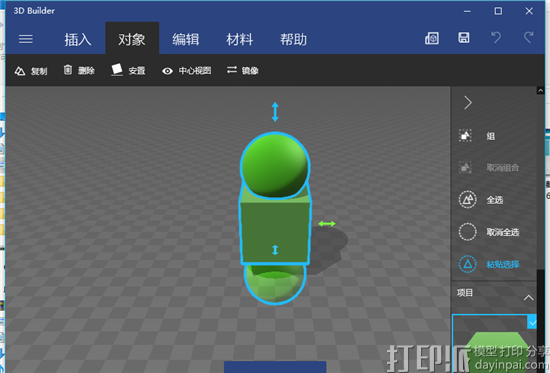The height and width of the screenshot is (373, 550).
Task: Click the save disk icon
Action: coord(464,38)
